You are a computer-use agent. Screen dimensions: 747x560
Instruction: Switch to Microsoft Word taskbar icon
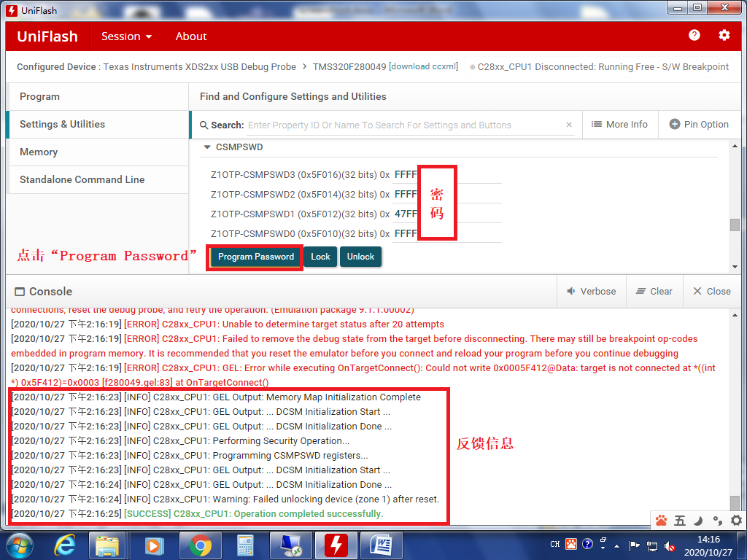381,545
